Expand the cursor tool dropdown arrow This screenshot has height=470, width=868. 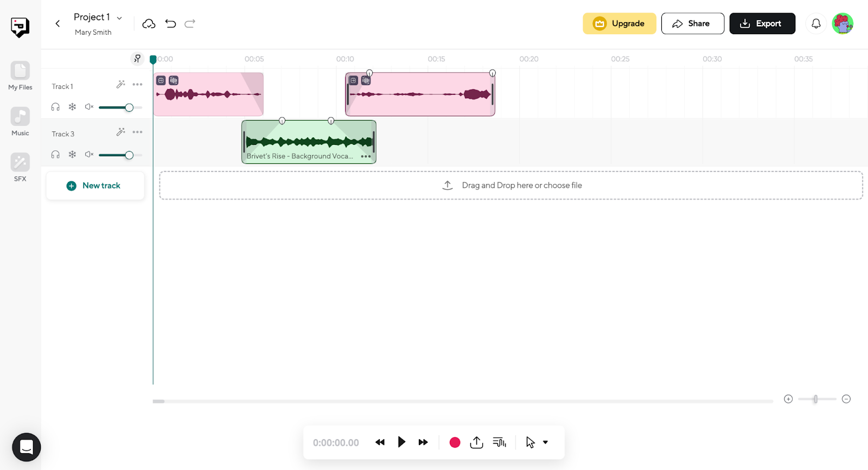pyautogui.click(x=545, y=442)
